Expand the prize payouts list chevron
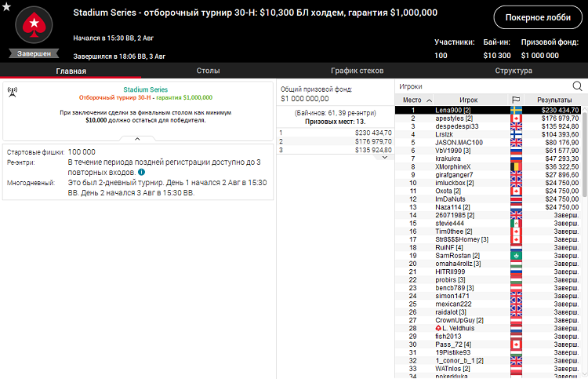Image resolution: width=588 pixels, height=379 pixels. 384,157
